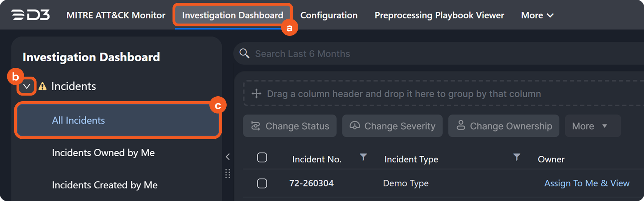Filter the Incident Type column

pyautogui.click(x=516, y=157)
